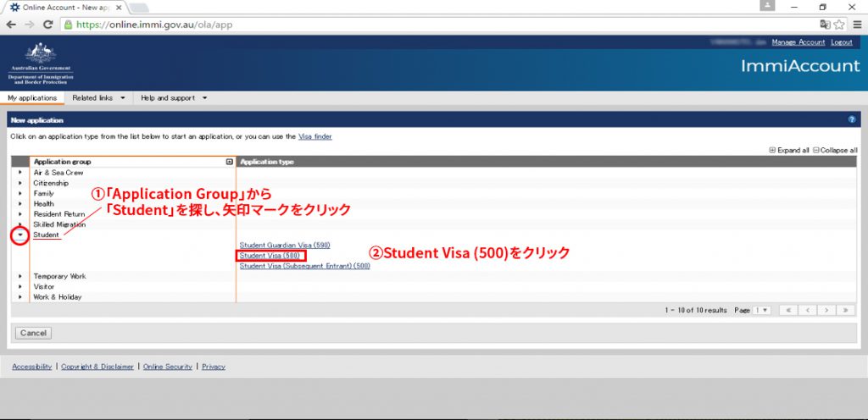This screenshot has height=420, width=868.
Task: Open the Online Security footer link
Action: click(168, 367)
